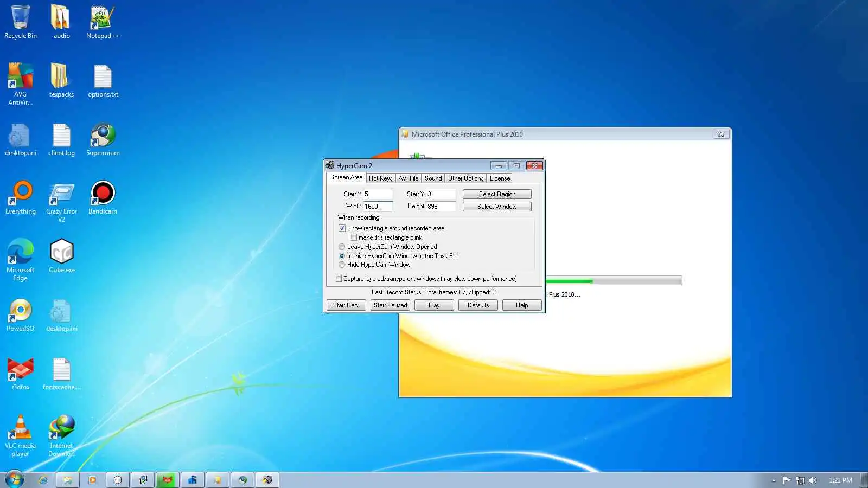Screen dimensions: 868x488
Task: Select the client.log file icon
Action: (x=61, y=139)
